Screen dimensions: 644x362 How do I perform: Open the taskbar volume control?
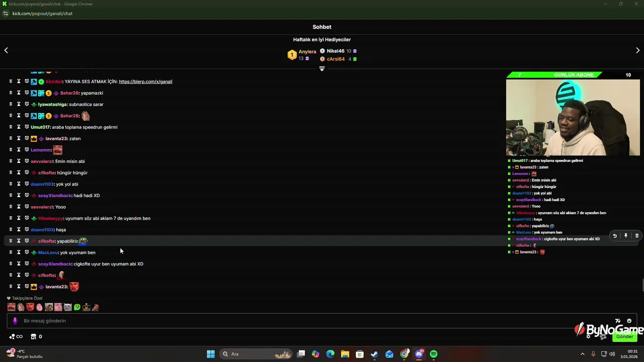[x=612, y=354]
